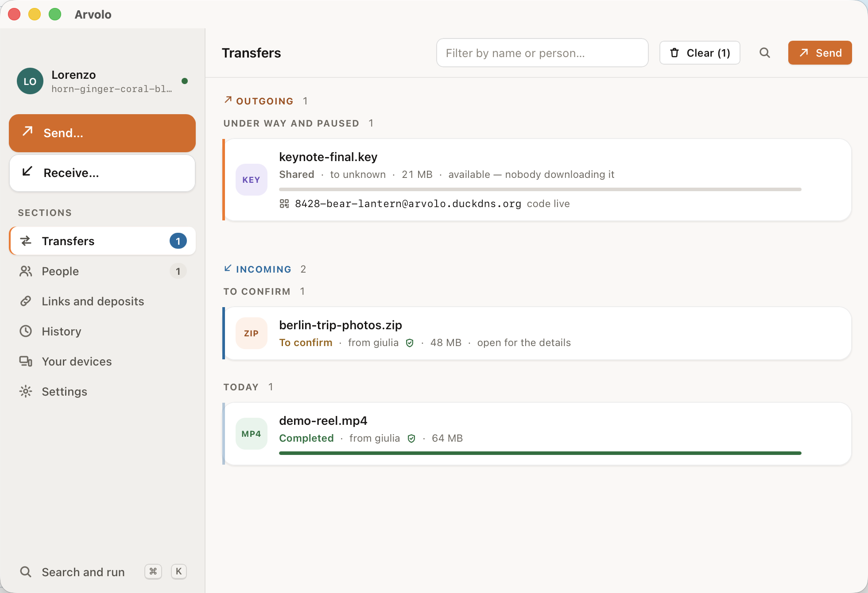
Task: Click the orange Send button in header
Action: (x=820, y=53)
